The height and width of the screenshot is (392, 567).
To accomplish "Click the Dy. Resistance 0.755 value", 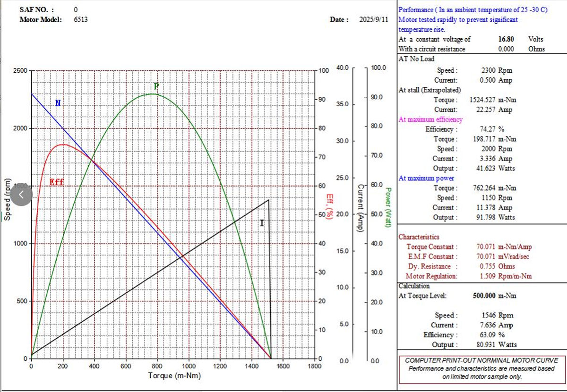I will (488, 266).
